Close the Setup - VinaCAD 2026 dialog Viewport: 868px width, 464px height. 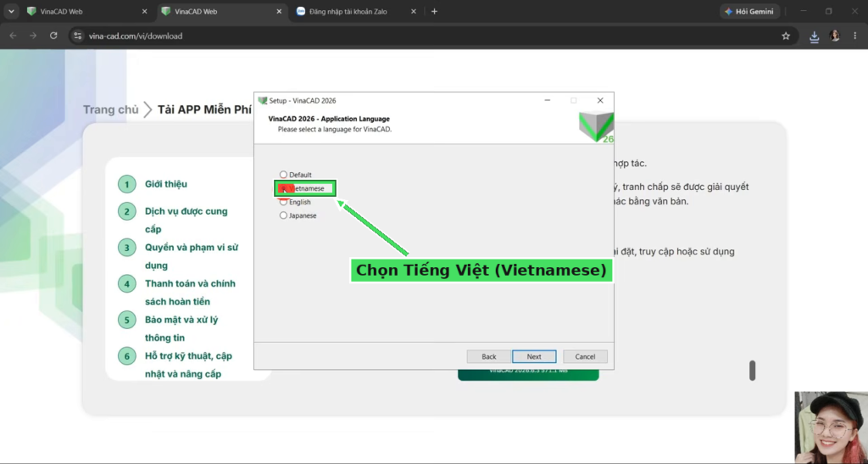coord(600,100)
